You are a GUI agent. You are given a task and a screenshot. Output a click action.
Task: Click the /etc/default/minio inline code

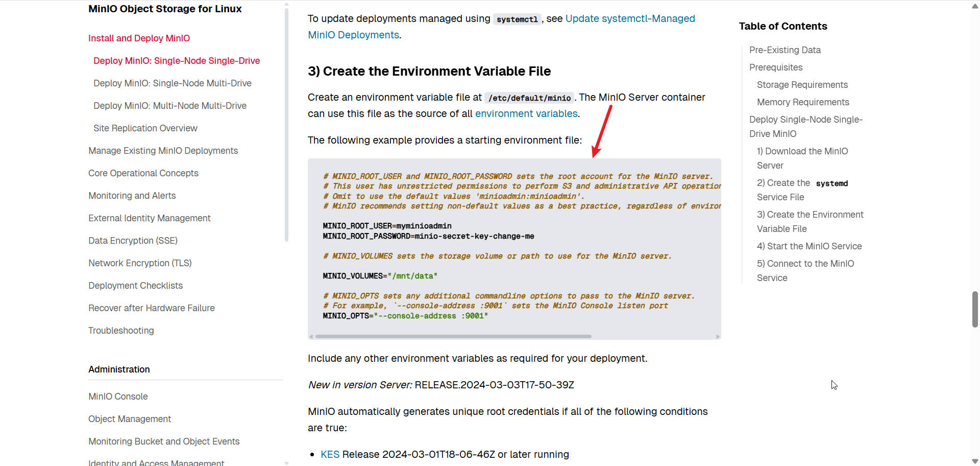point(529,98)
